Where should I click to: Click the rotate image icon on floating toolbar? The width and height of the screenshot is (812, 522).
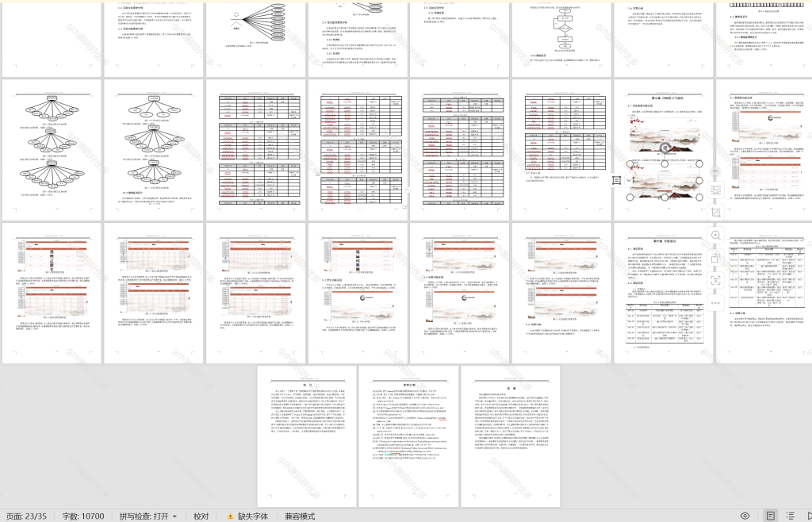pyautogui.click(x=716, y=258)
